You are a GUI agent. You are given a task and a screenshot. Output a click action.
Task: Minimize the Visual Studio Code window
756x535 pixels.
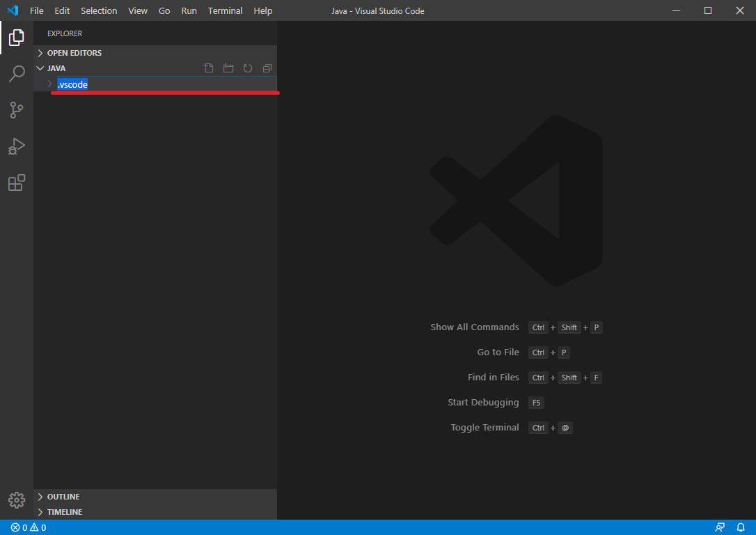(676, 10)
